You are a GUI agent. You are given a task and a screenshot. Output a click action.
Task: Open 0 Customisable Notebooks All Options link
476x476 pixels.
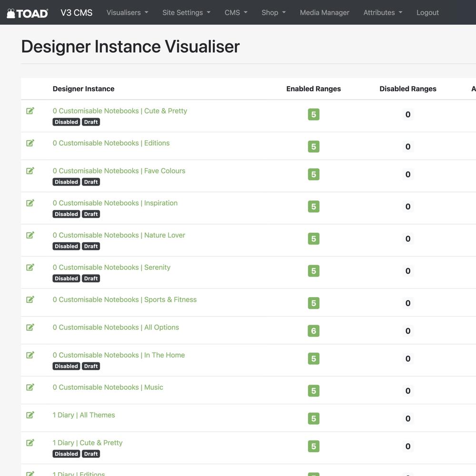[x=116, y=327]
